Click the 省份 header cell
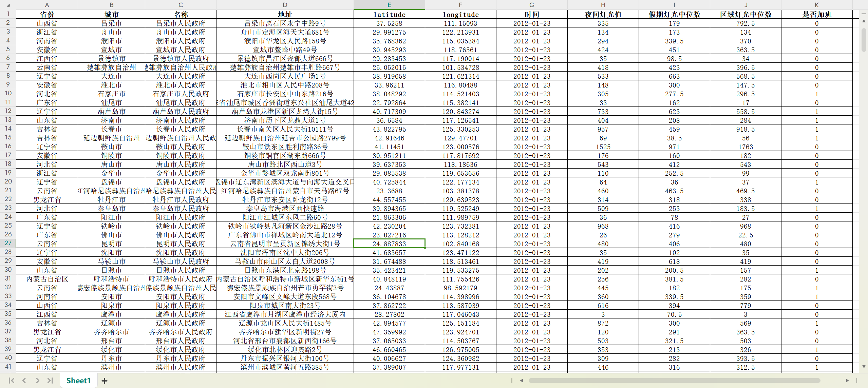This screenshot has width=868, height=388. [x=47, y=14]
